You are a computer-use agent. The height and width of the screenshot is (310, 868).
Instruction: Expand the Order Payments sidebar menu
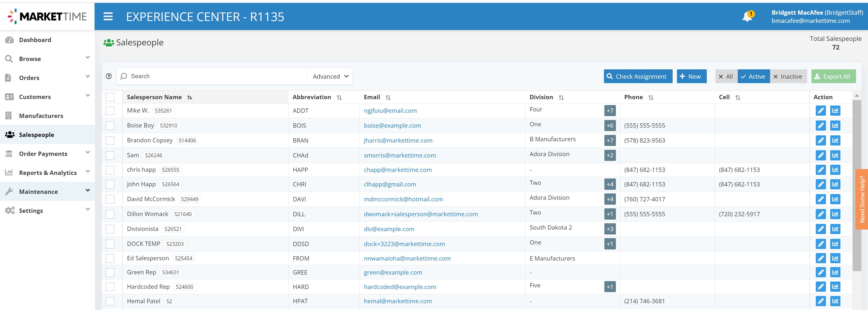pyautogui.click(x=88, y=153)
